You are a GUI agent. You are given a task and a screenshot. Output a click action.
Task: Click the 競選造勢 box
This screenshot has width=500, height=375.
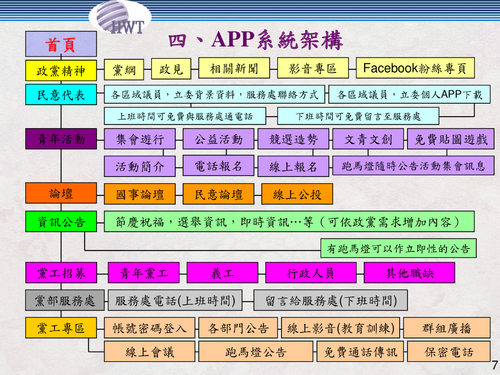click(293, 139)
